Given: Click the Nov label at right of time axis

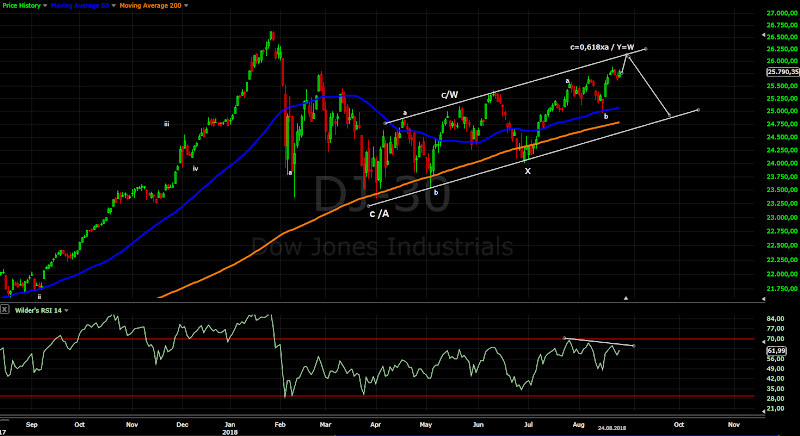Looking at the screenshot, I should 734,424.
